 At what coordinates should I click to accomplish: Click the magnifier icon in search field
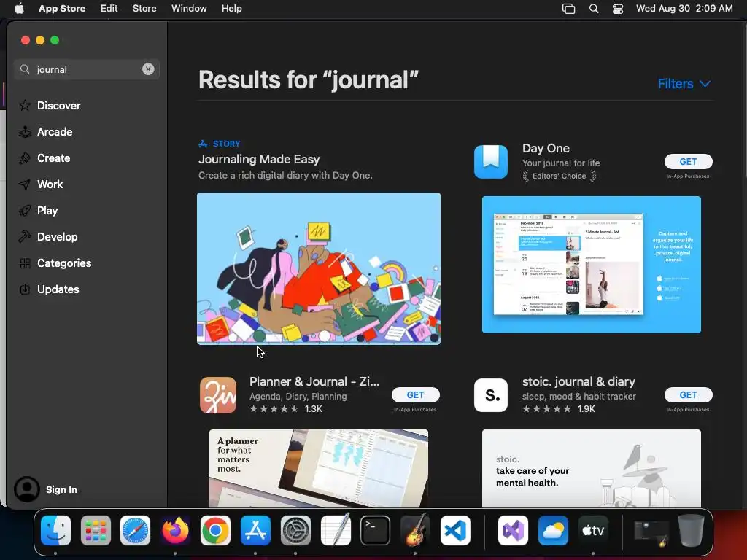point(25,69)
